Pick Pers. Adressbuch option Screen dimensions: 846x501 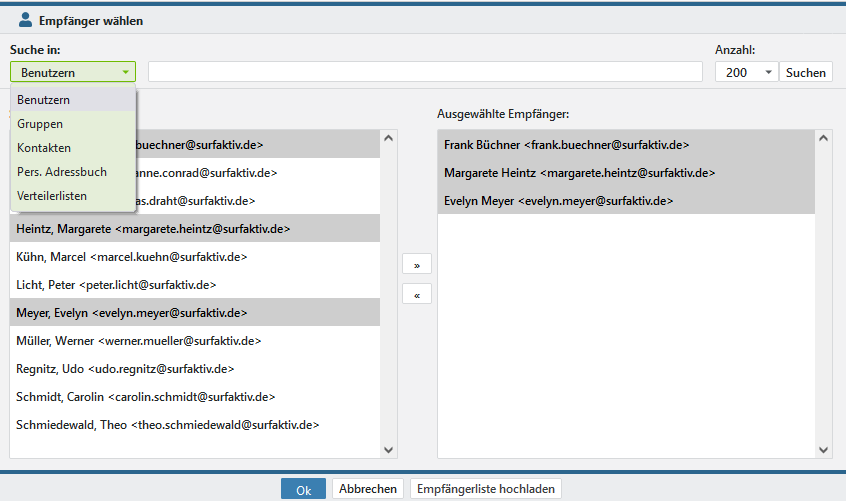(62, 172)
